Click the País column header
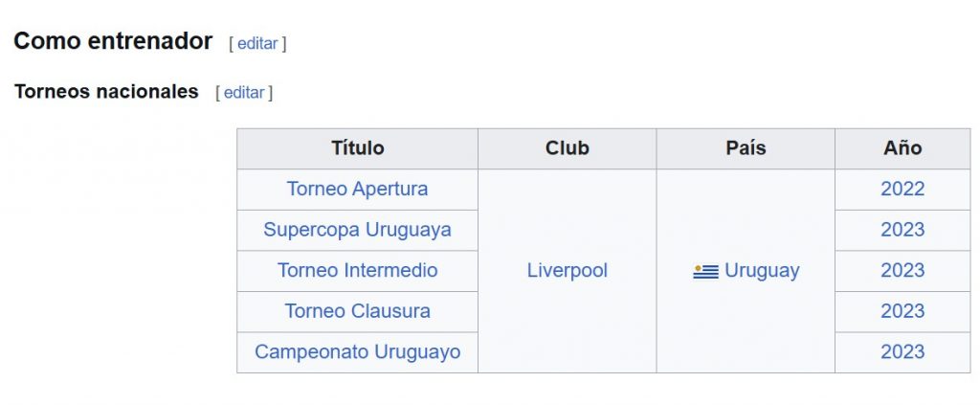Screen dimensions: 980x405 [746, 148]
